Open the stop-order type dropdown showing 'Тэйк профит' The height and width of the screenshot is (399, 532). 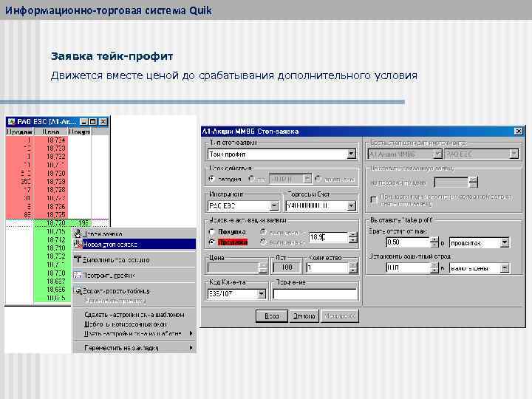pyautogui.click(x=352, y=154)
